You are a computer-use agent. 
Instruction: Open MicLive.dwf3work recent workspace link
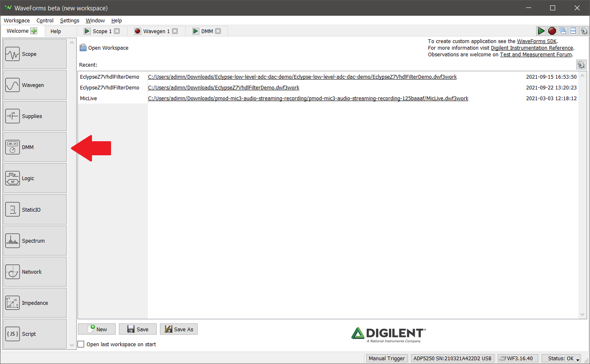(308, 98)
